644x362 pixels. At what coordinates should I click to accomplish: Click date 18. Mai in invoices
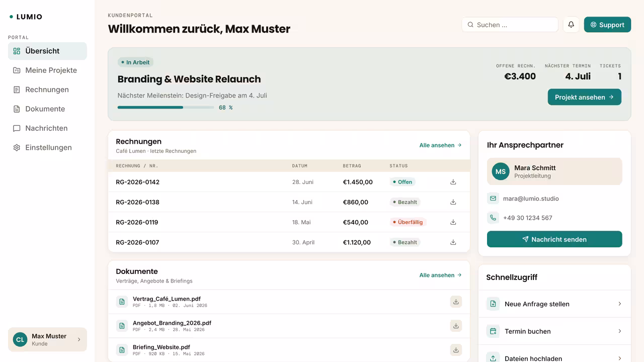tap(301, 222)
